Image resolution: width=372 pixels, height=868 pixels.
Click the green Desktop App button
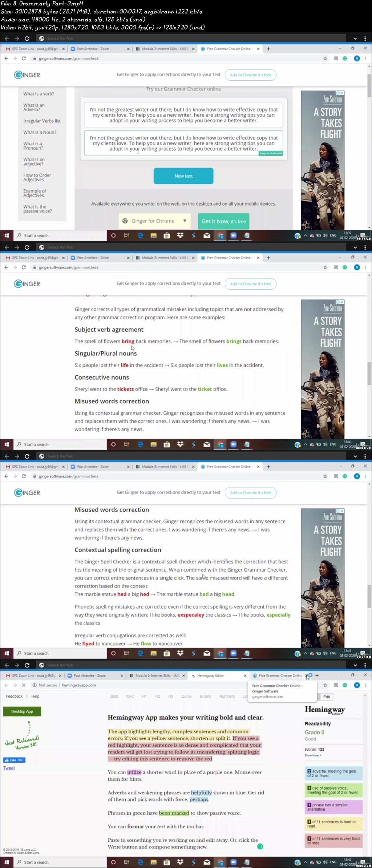point(22,711)
